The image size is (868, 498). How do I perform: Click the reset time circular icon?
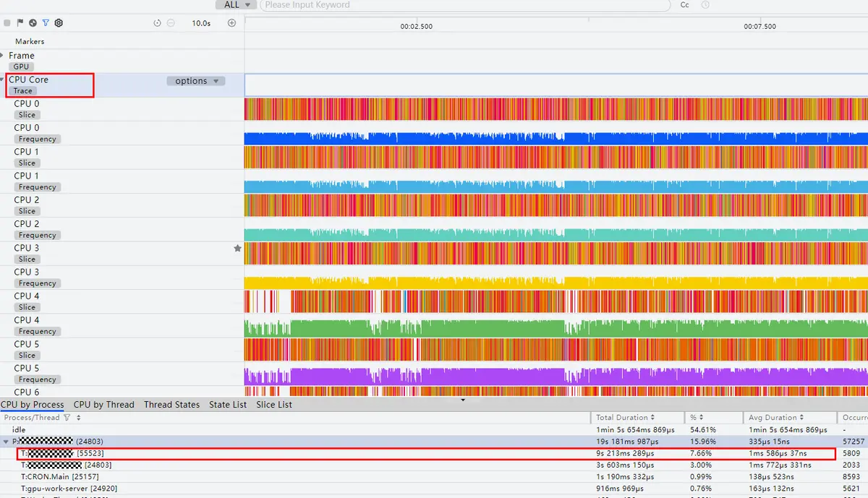click(x=158, y=23)
